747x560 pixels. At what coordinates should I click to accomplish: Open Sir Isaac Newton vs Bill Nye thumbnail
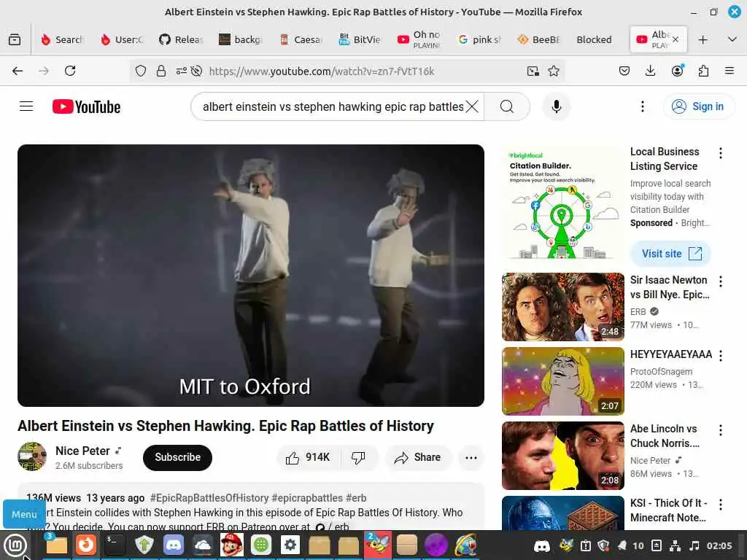562,307
